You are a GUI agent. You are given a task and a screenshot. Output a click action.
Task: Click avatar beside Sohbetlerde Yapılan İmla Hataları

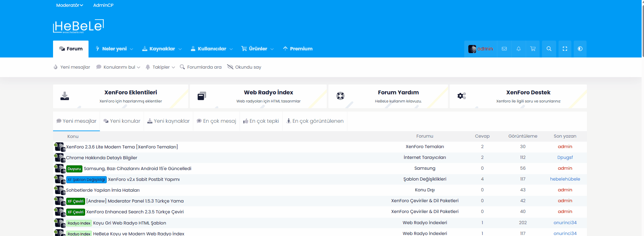click(59, 190)
